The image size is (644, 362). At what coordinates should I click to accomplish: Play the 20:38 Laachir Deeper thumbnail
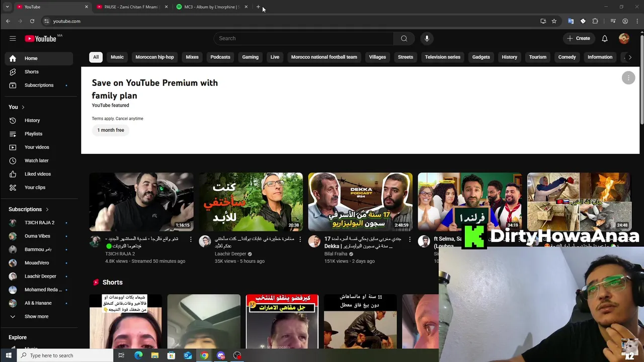tap(251, 202)
